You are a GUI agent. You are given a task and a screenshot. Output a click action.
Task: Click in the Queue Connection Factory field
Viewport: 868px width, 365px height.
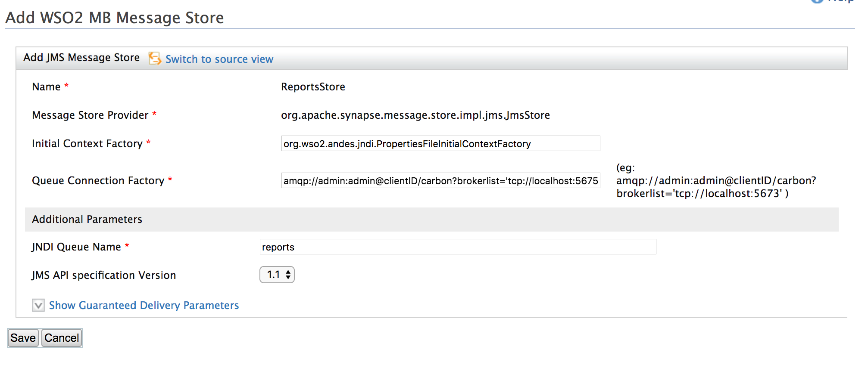[x=440, y=181]
